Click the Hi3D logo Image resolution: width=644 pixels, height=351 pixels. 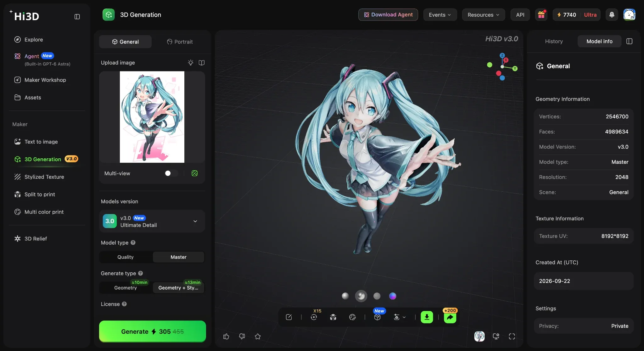pos(25,16)
